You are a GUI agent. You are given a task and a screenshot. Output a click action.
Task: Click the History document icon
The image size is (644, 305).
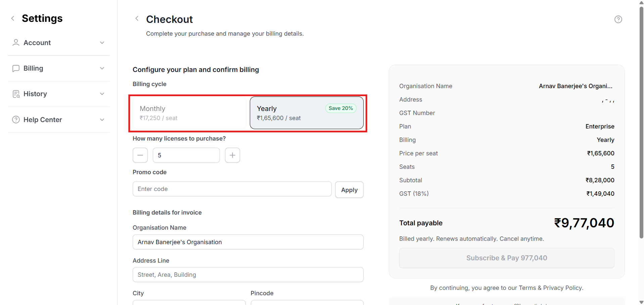pyautogui.click(x=16, y=94)
